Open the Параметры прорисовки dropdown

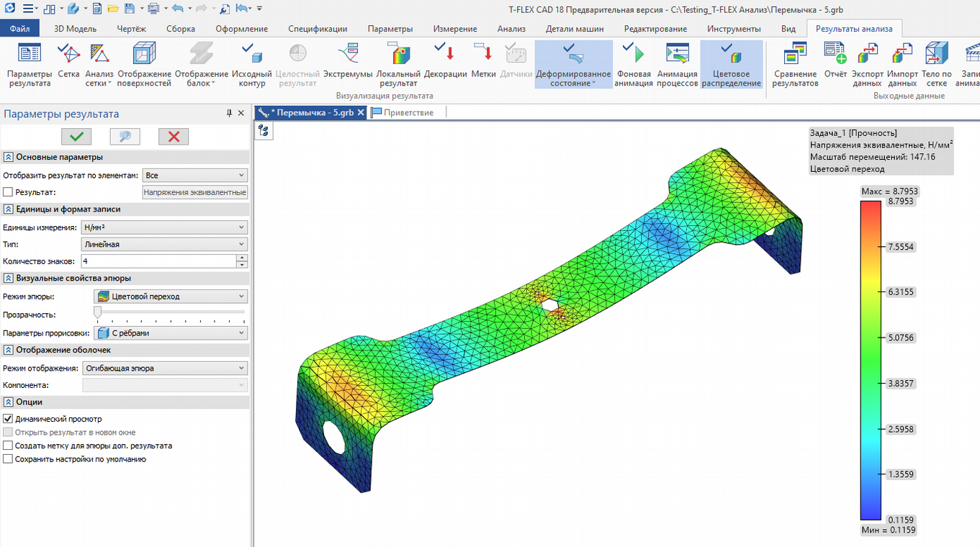click(x=171, y=333)
